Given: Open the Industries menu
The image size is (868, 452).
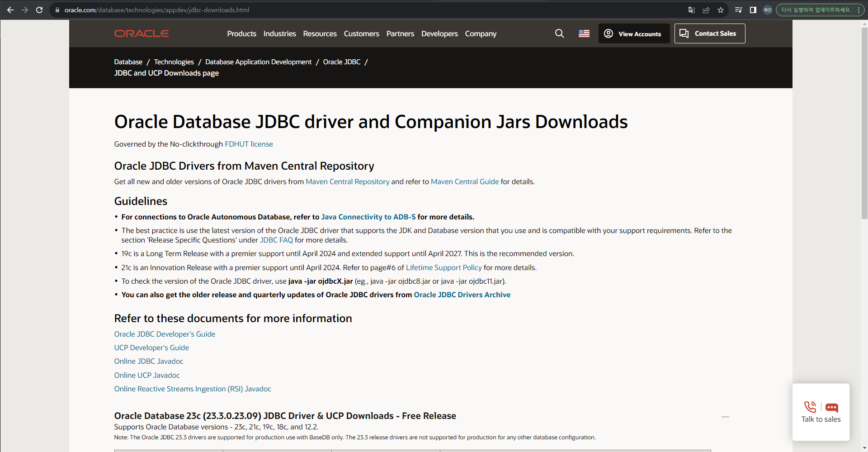Looking at the screenshot, I should (280, 34).
